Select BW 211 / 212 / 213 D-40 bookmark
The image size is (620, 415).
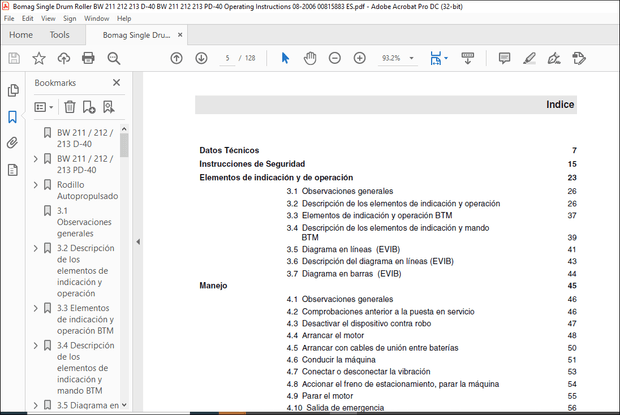(85, 138)
